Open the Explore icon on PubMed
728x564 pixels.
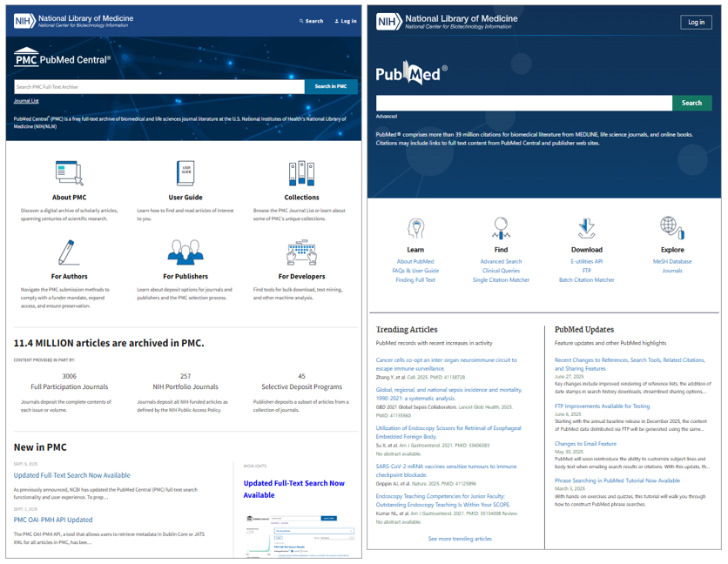[671, 228]
